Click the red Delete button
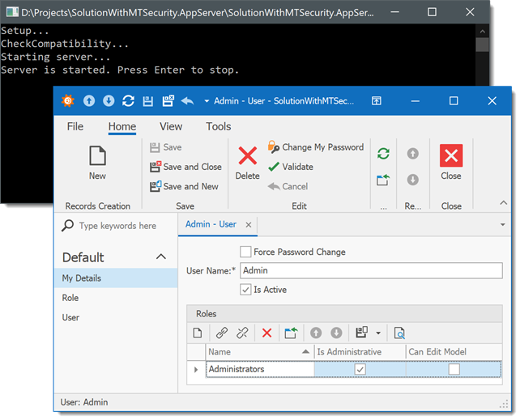This screenshot has height=420, width=520. coord(247,163)
